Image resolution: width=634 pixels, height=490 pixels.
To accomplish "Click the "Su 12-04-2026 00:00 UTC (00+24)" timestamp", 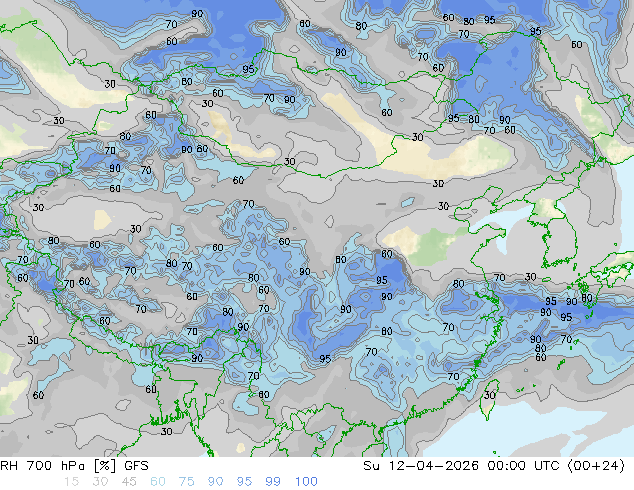I will 494,466.
